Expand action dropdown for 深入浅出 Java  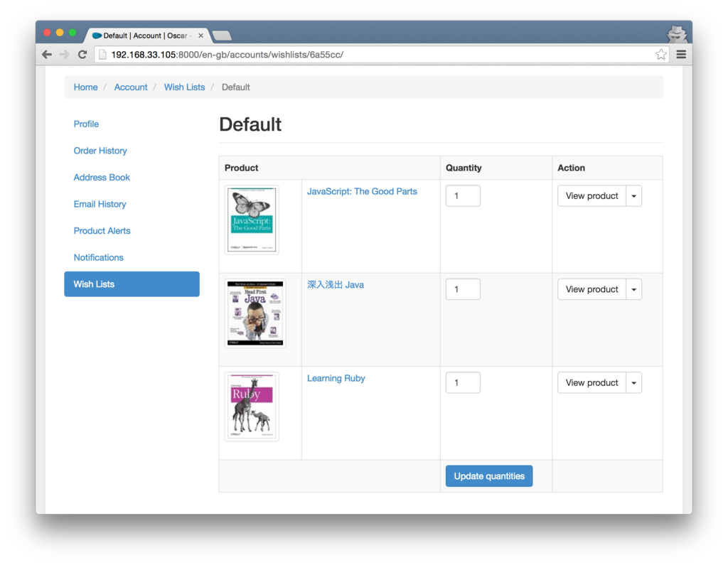click(x=633, y=289)
